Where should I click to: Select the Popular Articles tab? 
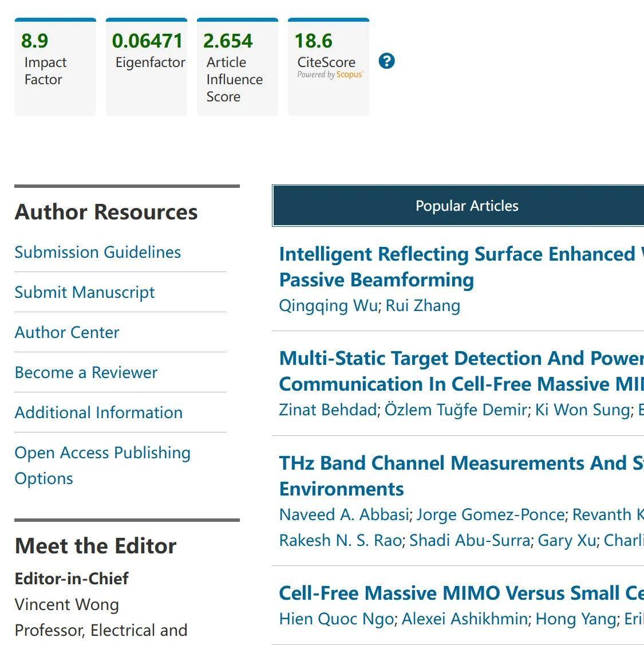coord(467,206)
